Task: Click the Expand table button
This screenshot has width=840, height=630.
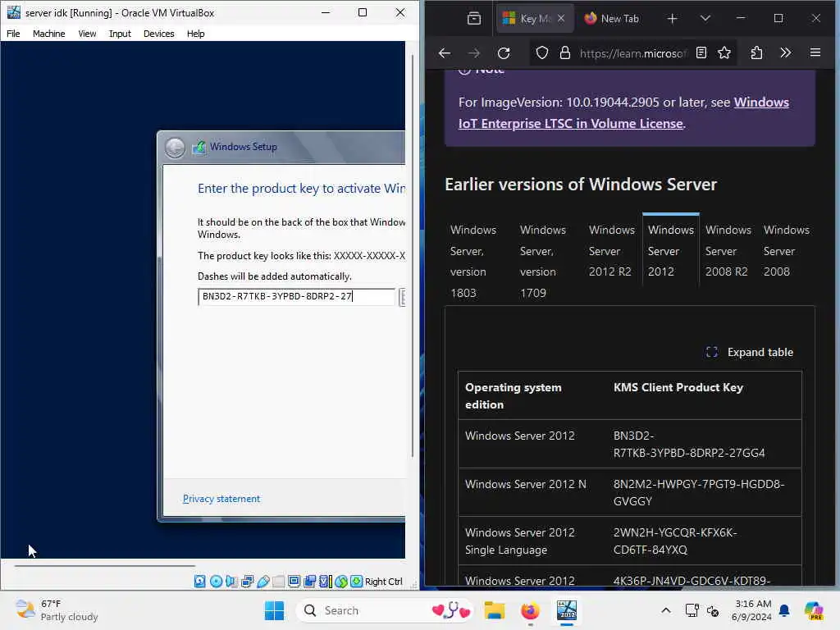Action: [750, 352]
